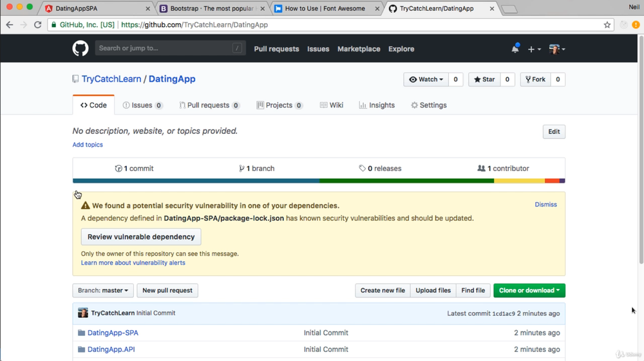644x361 pixels.
Task: Click Upload files
Action: (433, 290)
